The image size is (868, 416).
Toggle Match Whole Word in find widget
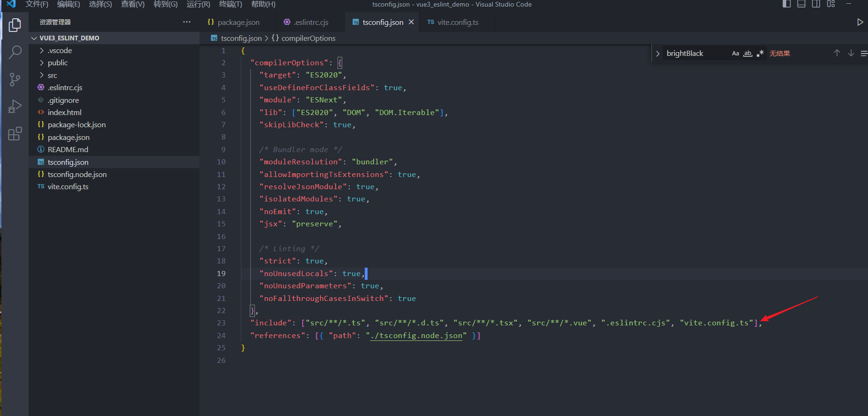pyautogui.click(x=748, y=54)
